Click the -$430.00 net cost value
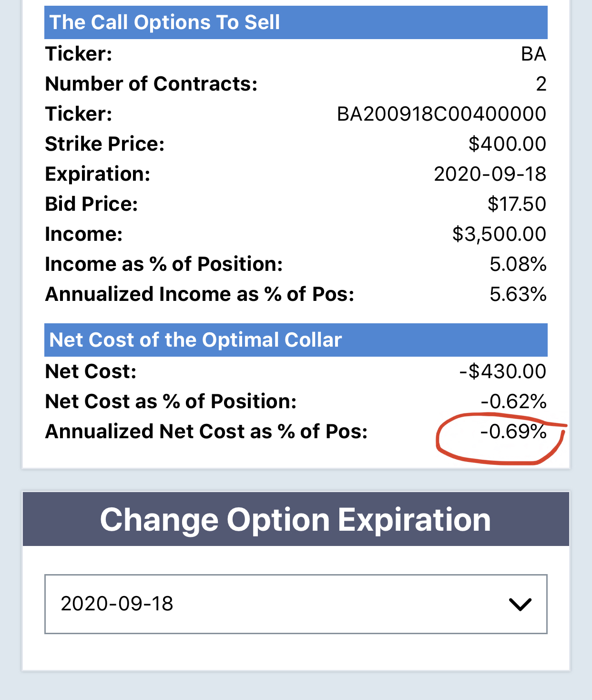The height and width of the screenshot is (700, 592). tap(503, 371)
